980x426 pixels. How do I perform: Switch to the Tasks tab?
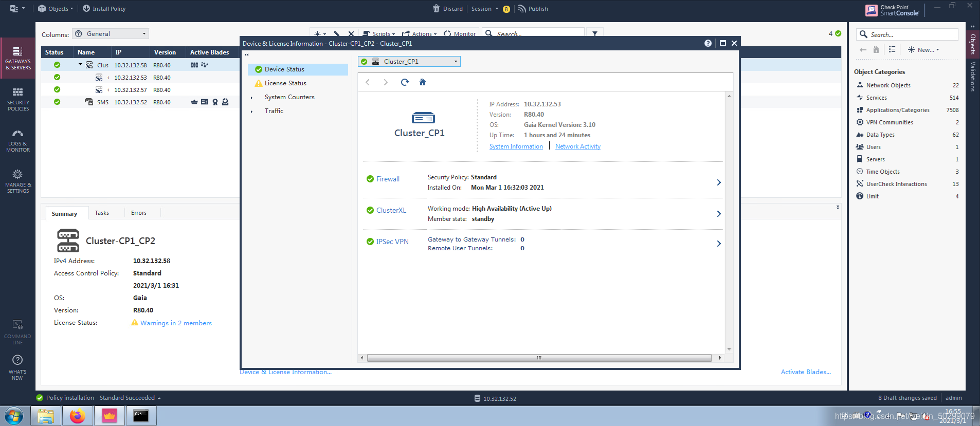(102, 213)
